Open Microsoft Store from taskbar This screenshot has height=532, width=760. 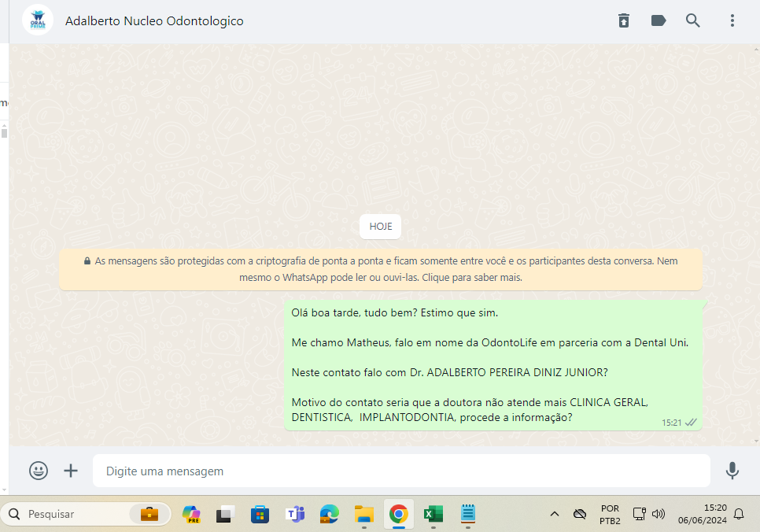(x=260, y=514)
